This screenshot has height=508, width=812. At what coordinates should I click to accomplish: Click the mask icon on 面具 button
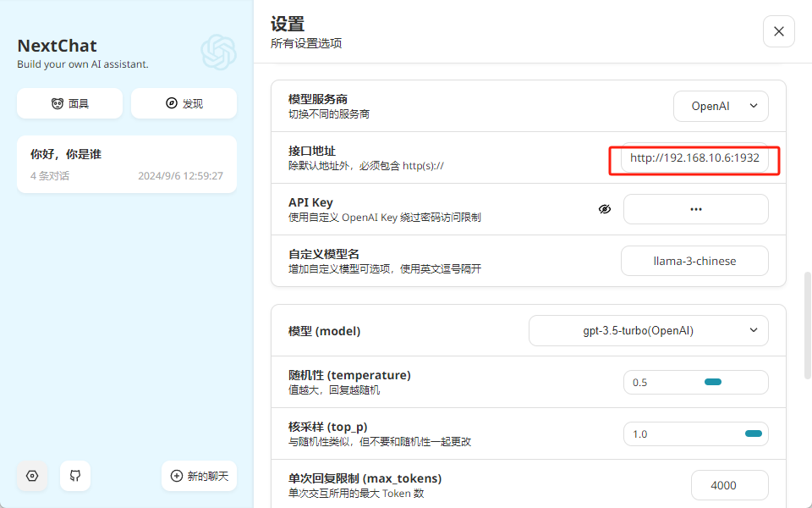pos(58,103)
